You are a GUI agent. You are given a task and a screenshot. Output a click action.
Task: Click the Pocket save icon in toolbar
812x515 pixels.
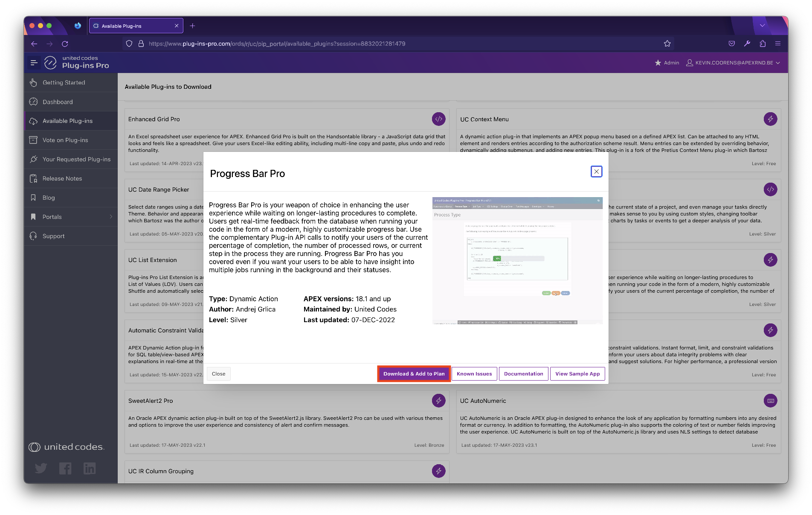[732, 44]
